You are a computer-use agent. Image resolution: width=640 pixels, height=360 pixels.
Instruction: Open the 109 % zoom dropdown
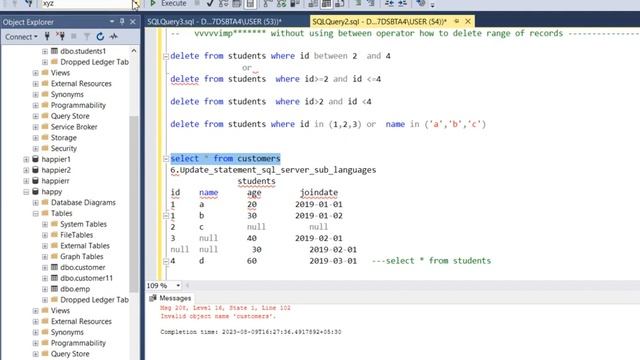[178, 285]
